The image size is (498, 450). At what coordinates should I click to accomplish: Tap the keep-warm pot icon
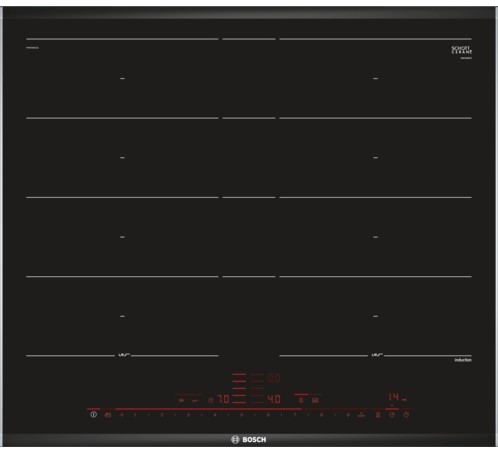(378, 415)
